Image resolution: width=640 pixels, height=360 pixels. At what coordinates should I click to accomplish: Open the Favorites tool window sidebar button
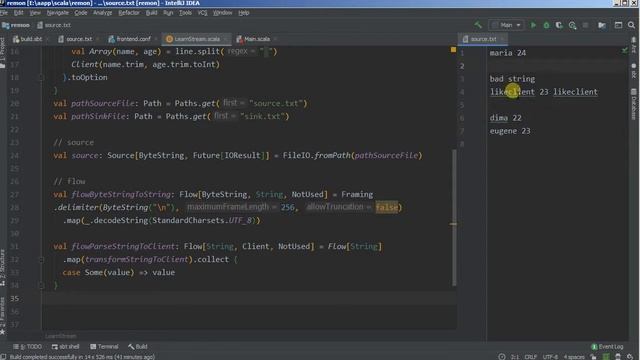[x=2, y=316]
